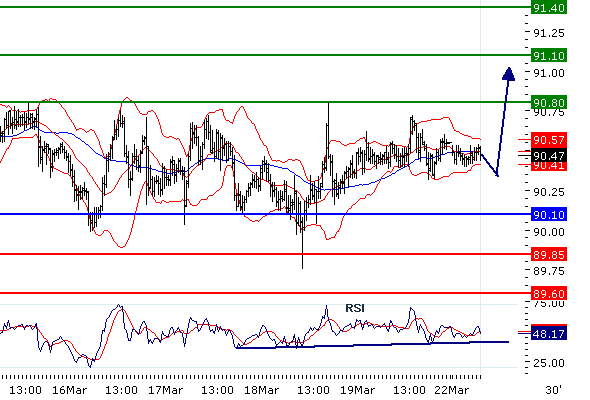Screen dimensions: 590x400
Task: Click the 48.17 RSI value label
Action: [x=549, y=333]
